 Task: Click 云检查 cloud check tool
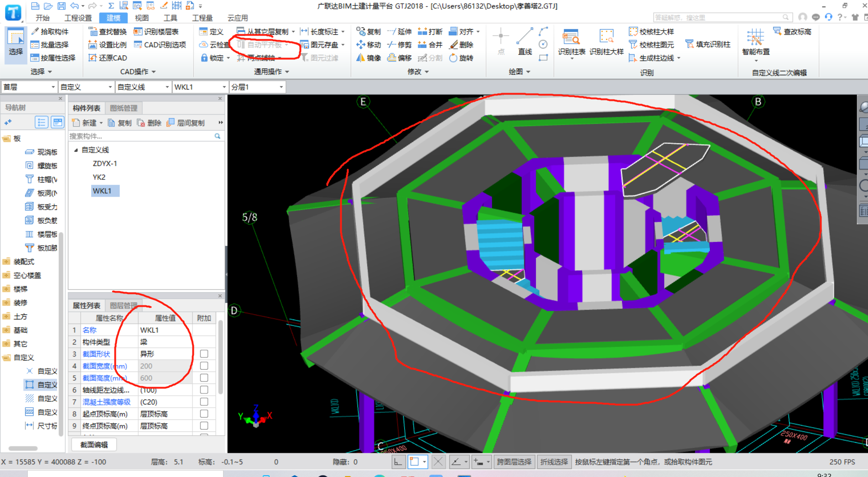(x=215, y=45)
